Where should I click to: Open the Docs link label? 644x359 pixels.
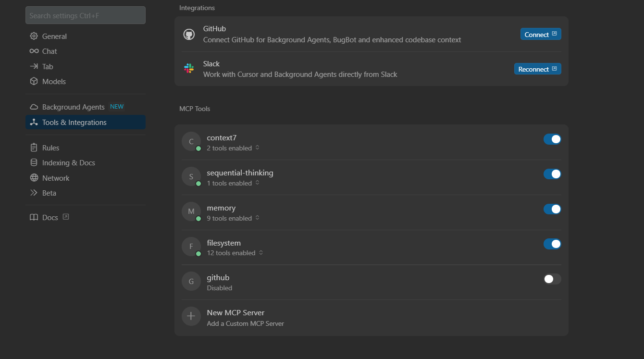click(50, 217)
